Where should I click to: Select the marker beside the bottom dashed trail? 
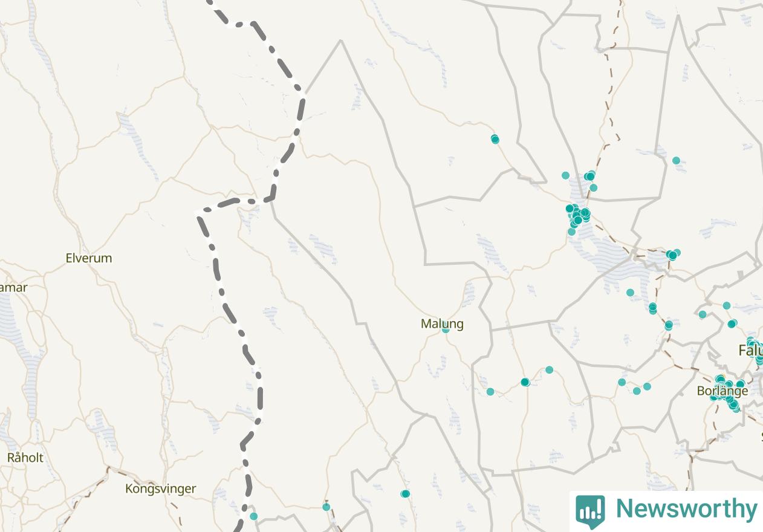point(326,507)
